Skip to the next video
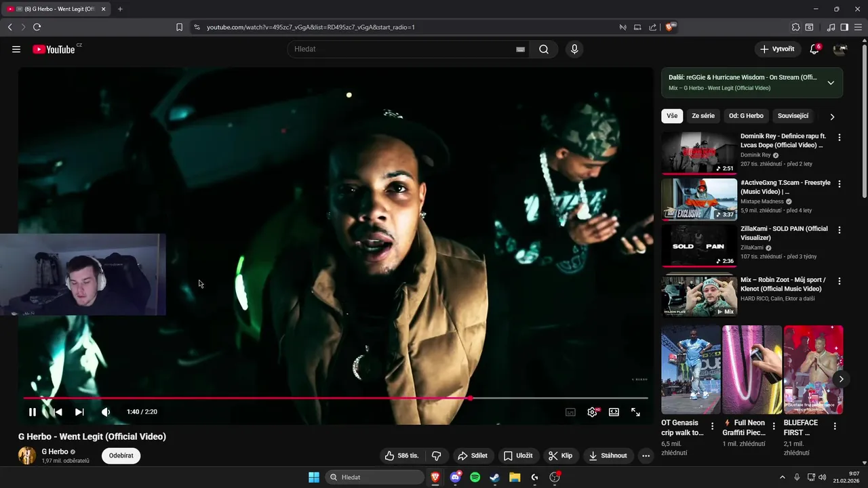The image size is (868, 488). [79, 411]
